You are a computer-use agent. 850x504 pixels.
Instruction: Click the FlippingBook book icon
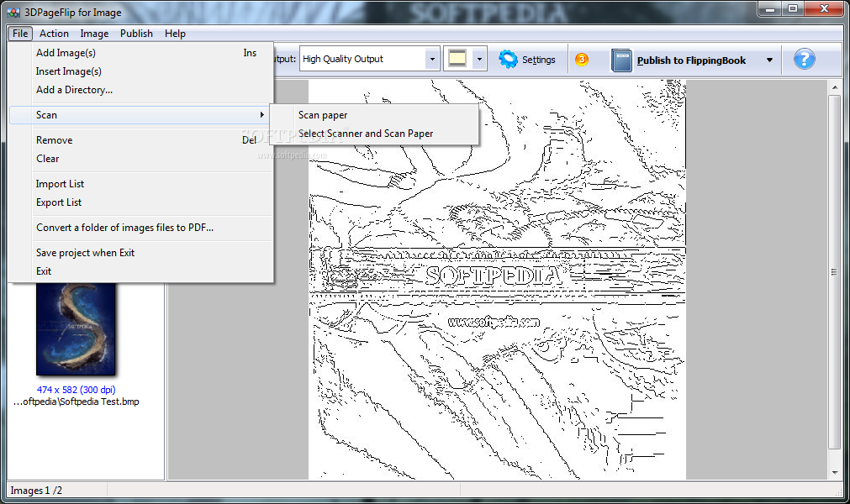click(622, 60)
